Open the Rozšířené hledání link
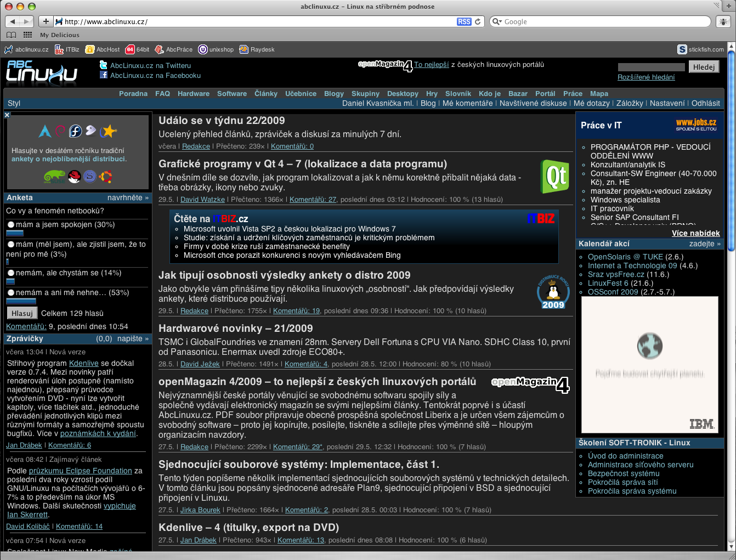The image size is (736, 560). [x=646, y=77]
